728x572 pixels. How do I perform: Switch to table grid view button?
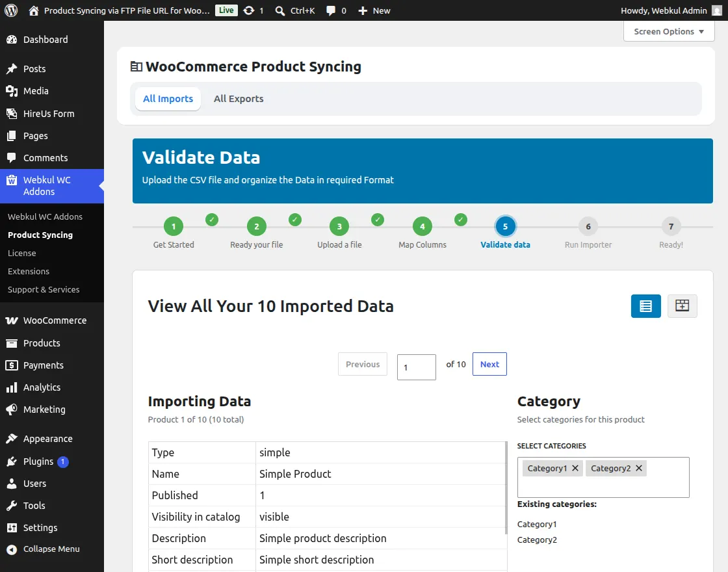682,306
